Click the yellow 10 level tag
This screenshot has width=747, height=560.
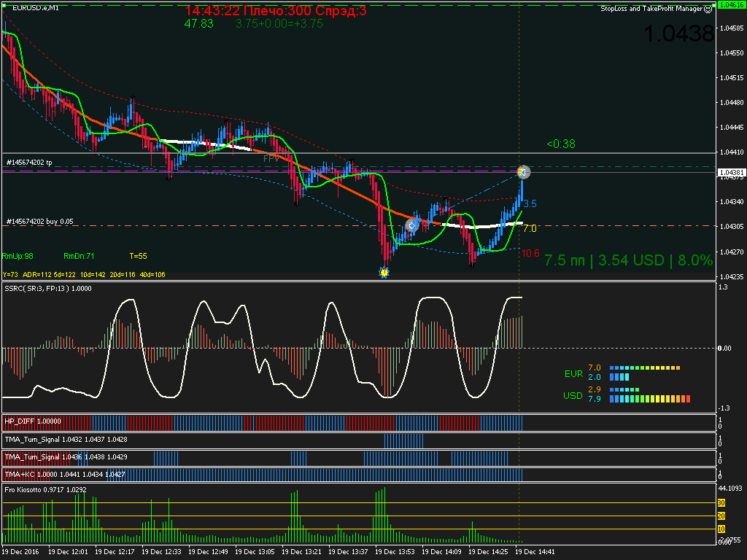(x=721, y=529)
